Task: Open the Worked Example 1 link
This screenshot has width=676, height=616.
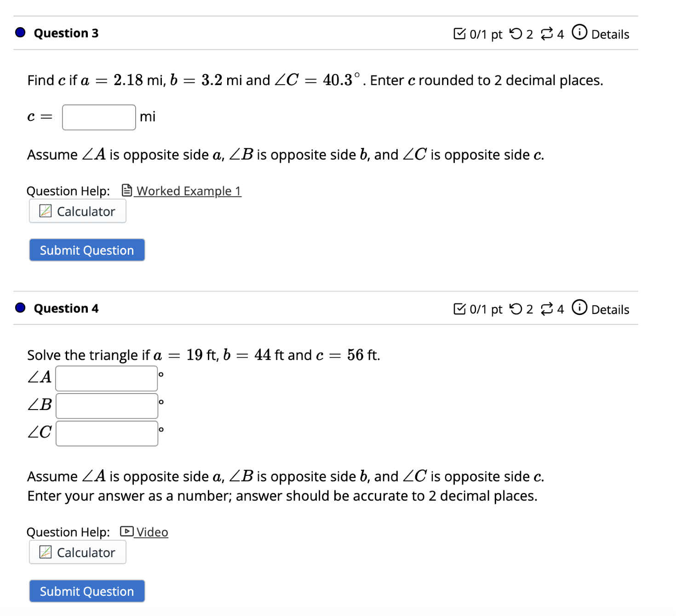Action: pos(188,190)
